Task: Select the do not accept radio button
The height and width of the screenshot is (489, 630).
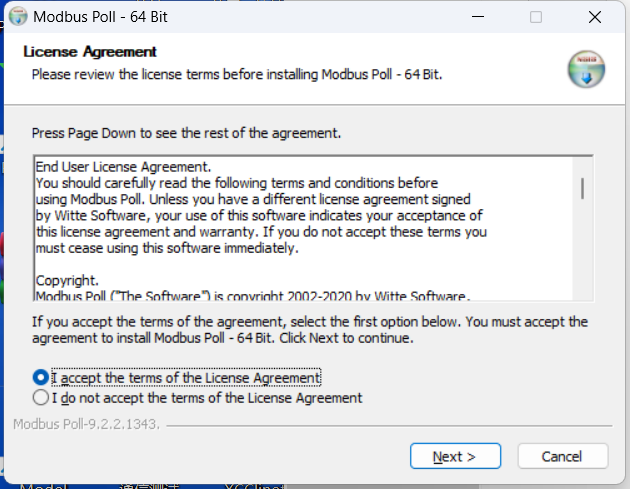Action: tap(41, 397)
